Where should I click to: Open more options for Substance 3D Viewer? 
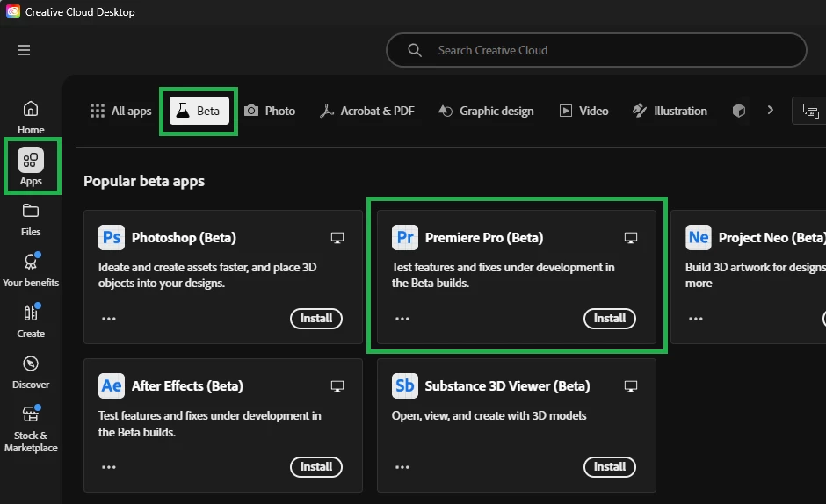pos(402,467)
